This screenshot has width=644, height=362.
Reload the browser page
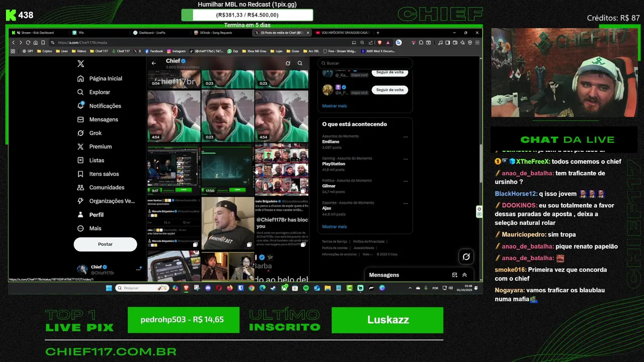pyautogui.click(x=28, y=43)
